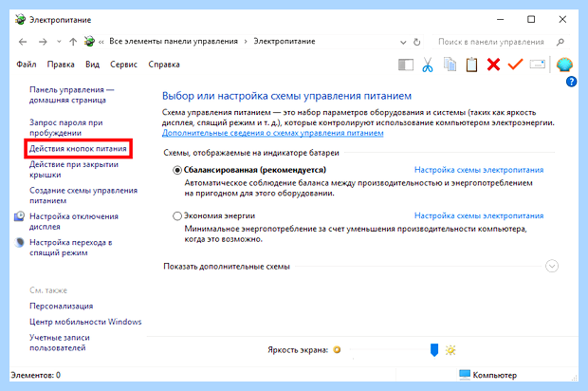The image size is (588, 391).
Task: Click the Компьютер icon in status bar
Action: (465, 375)
